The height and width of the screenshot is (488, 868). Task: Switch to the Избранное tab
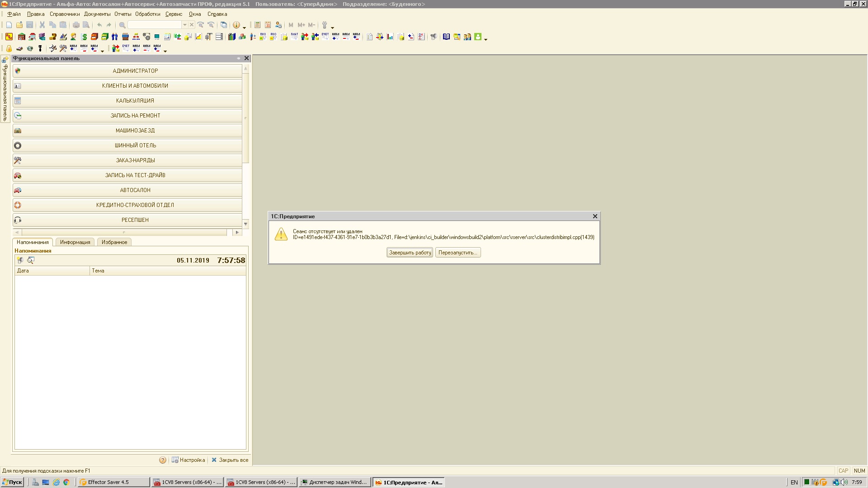pos(114,242)
